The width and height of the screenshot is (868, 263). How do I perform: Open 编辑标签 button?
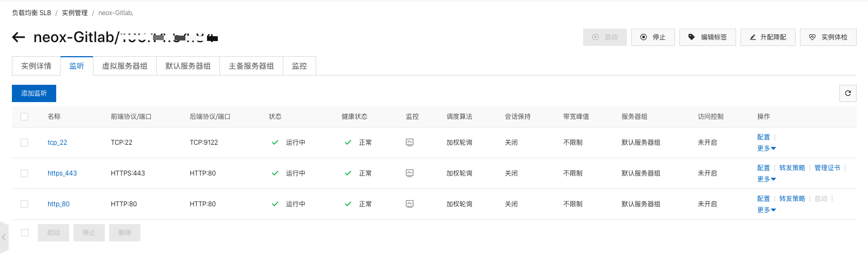tap(707, 37)
